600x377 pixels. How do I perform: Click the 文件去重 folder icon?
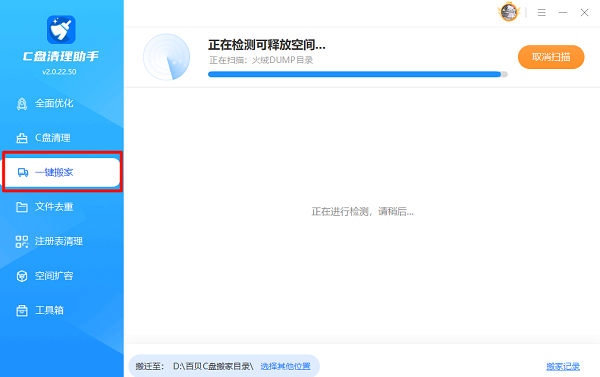(22, 207)
